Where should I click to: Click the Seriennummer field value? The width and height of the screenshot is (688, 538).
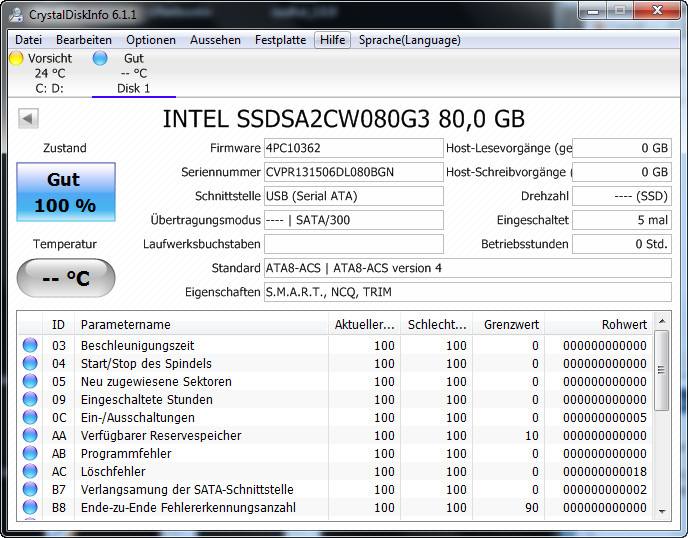pyautogui.click(x=354, y=172)
